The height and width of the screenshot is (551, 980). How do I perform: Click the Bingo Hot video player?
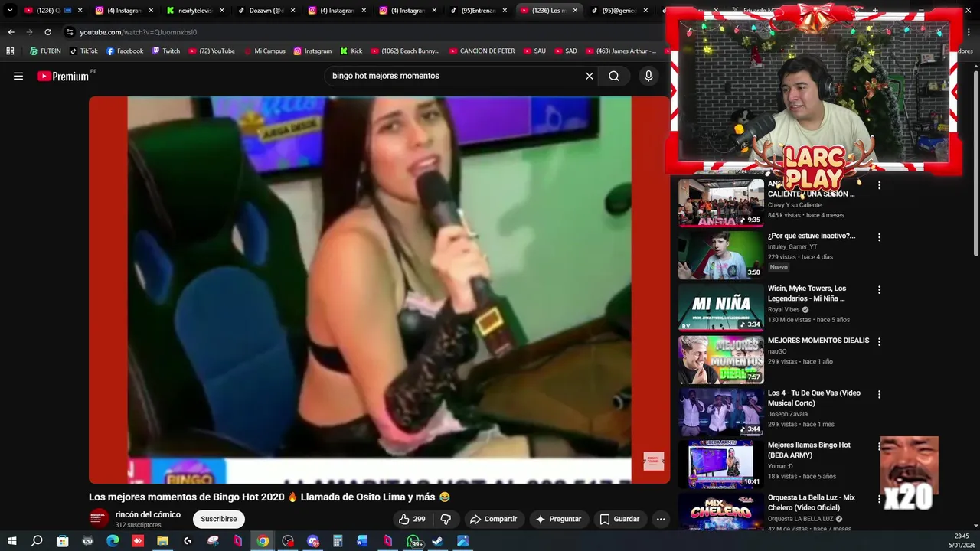pyautogui.click(x=379, y=290)
